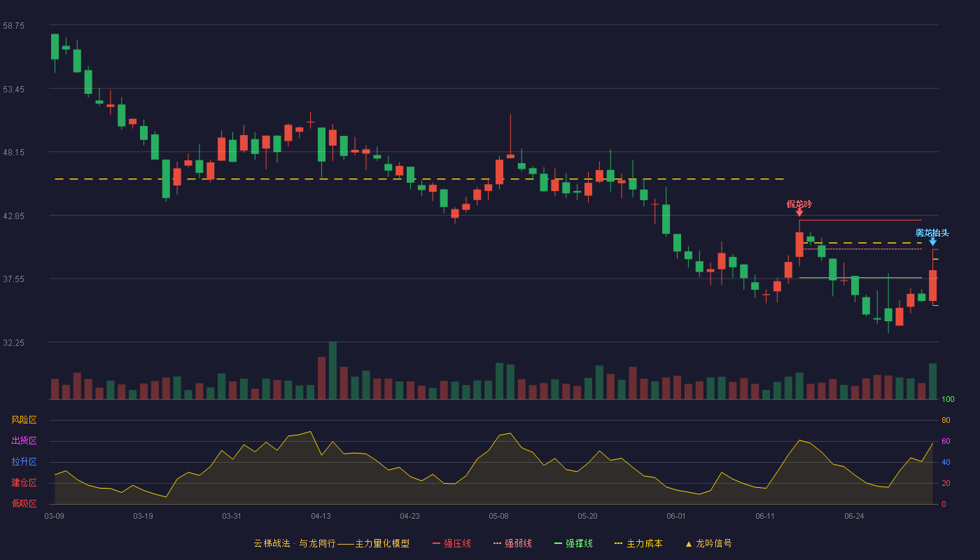Click the 04-23 date label
980x560 pixels.
pos(409,516)
